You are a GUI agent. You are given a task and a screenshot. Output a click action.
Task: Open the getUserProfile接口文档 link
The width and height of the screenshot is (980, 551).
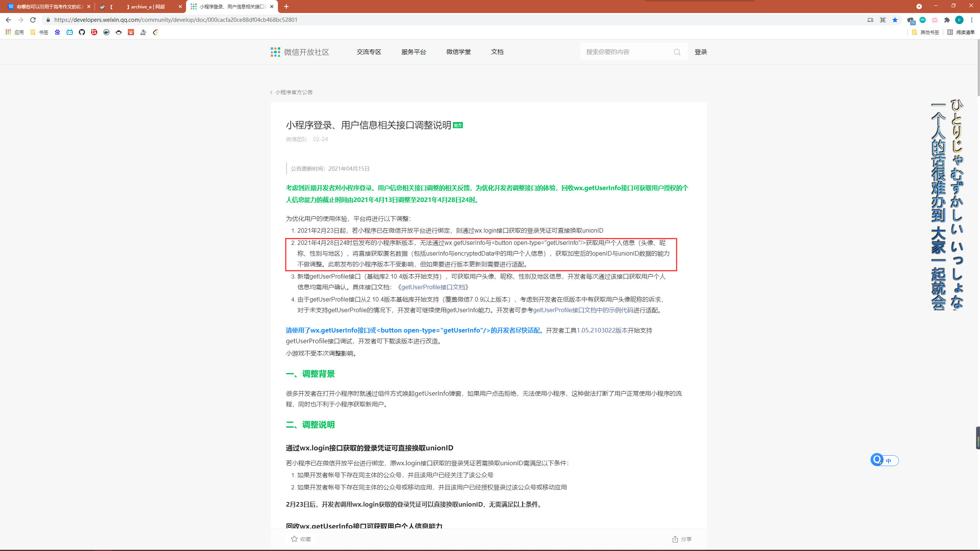(433, 287)
